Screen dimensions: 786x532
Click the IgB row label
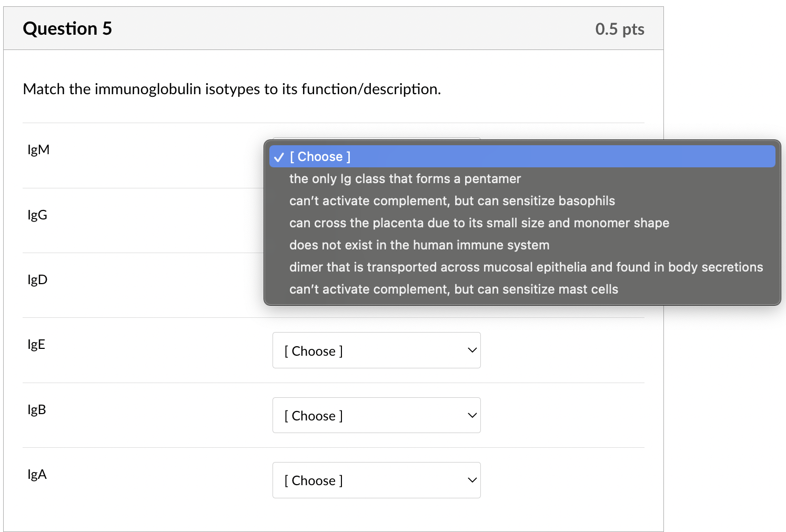click(x=37, y=409)
